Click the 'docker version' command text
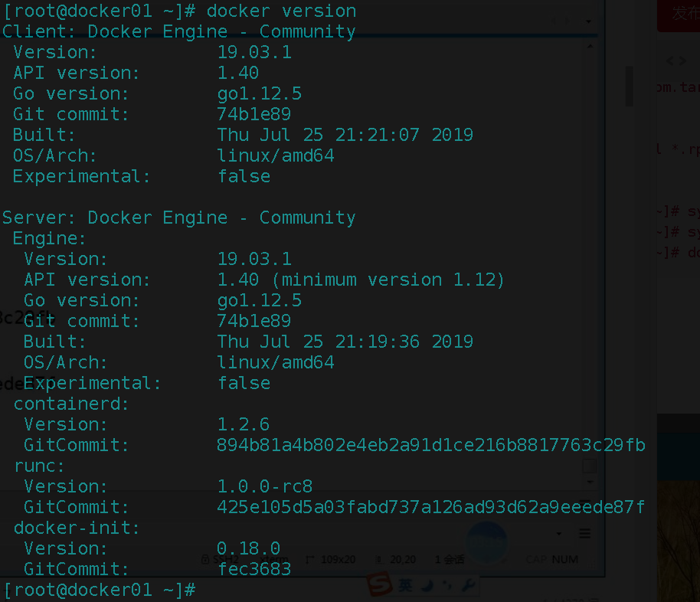 [x=281, y=11]
